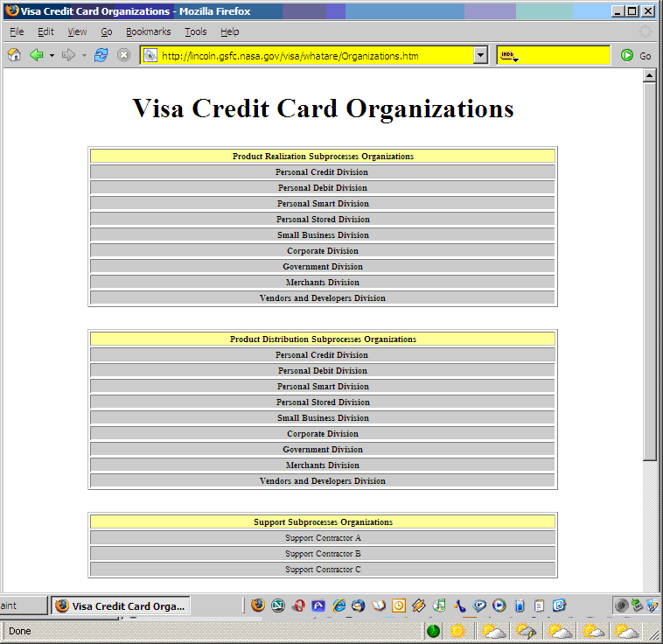Open the orange clock icon in taskbar
Viewport: 663px width, 644px height.
(399, 605)
